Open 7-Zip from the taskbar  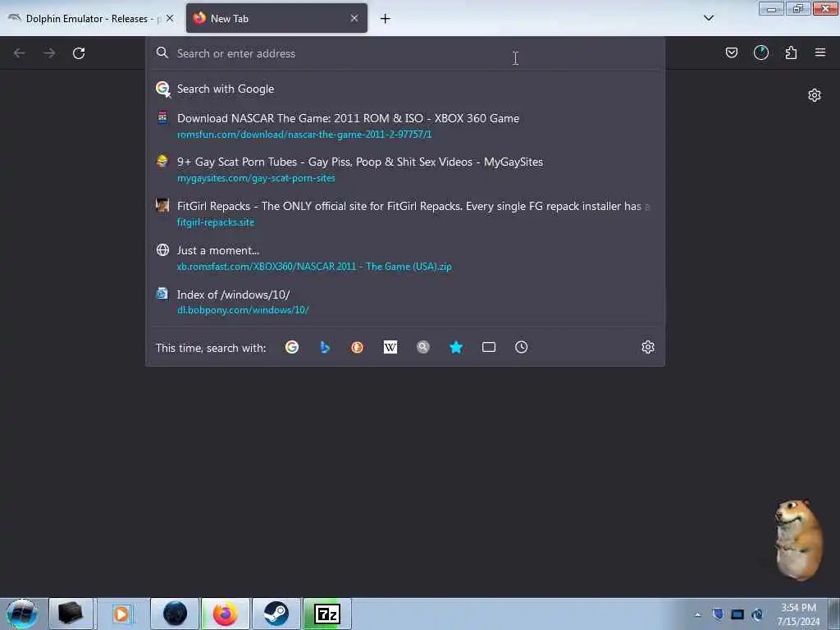(327, 614)
